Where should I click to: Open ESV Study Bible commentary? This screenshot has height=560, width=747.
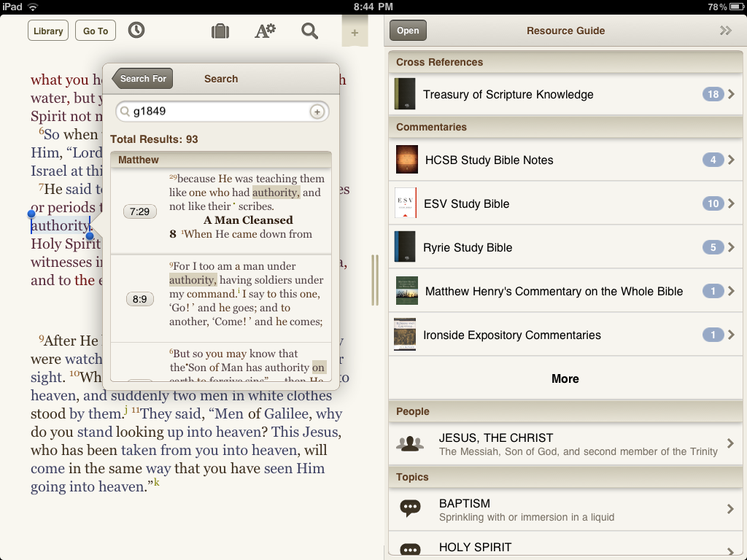click(565, 204)
